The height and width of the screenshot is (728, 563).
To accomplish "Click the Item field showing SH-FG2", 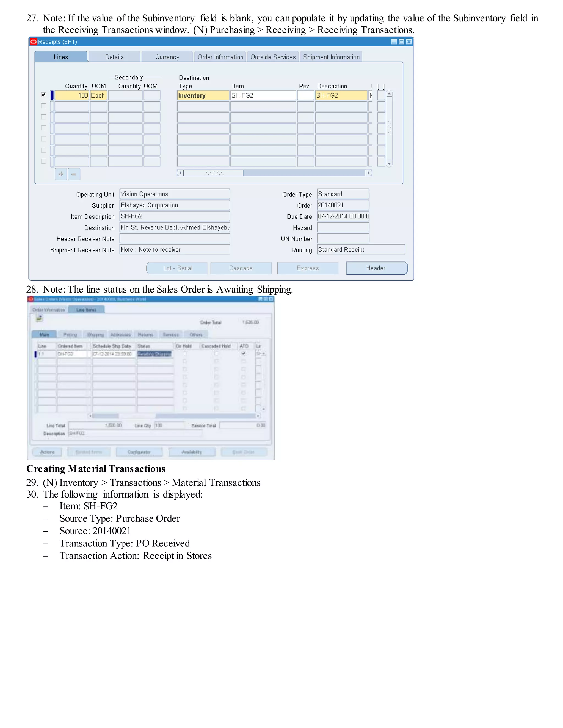I will point(263,95).
